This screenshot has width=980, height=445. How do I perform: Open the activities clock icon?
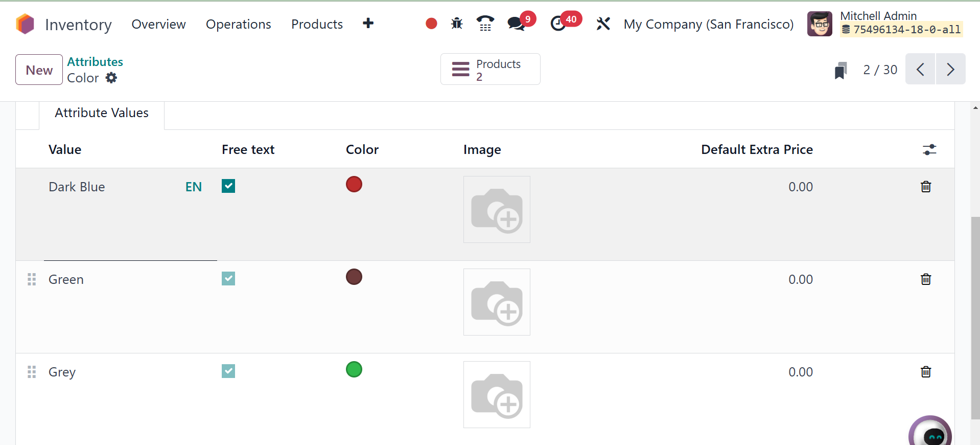(x=558, y=24)
